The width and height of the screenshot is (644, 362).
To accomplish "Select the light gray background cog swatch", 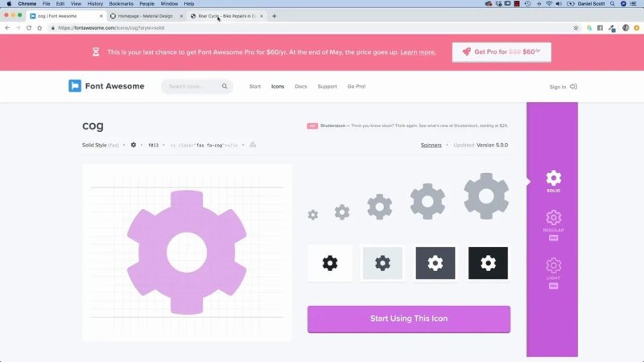I will (x=382, y=263).
